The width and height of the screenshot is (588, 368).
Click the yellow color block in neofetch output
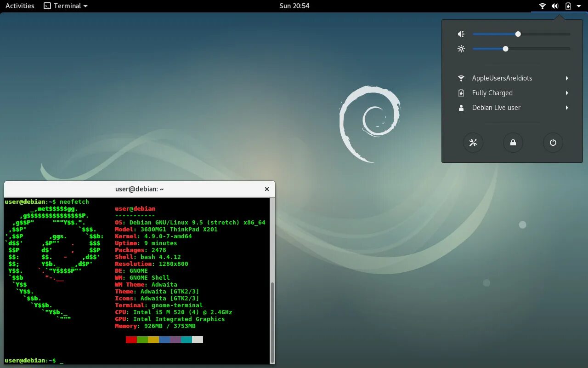(153, 339)
